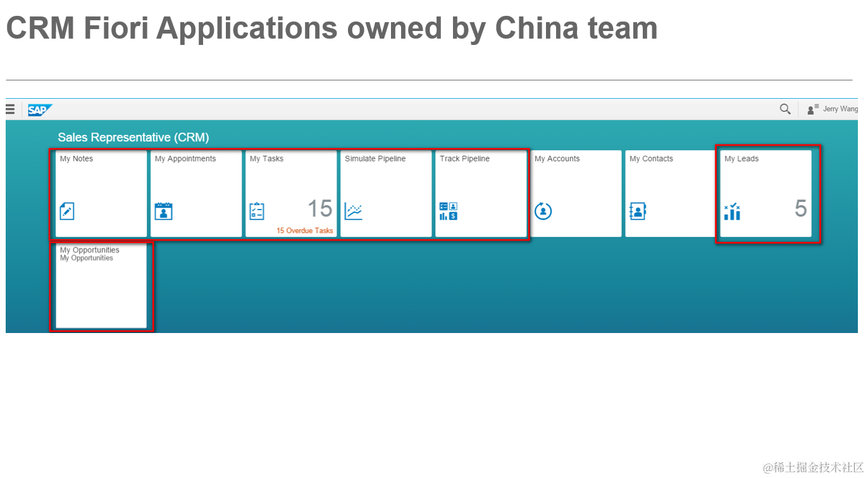This screenshot has width=868, height=478.
Task: Open the search magnifier icon
Action: [x=785, y=109]
